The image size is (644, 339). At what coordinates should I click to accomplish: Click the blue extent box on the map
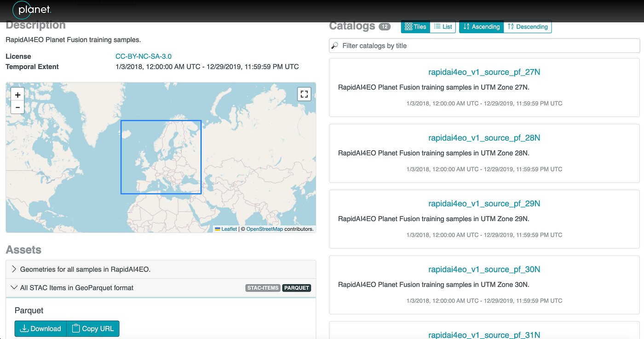click(161, 157)
